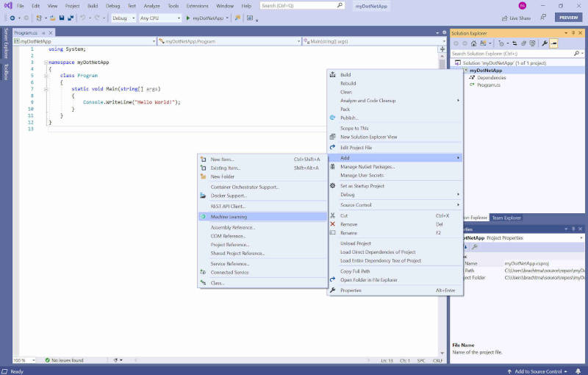The image size is (588, 375).
Task: Toggle the Preview Selected Items button
Action: 553,43
